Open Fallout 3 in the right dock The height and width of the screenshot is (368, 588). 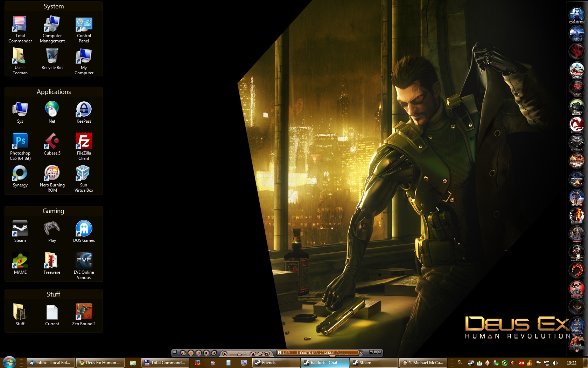click(x=576, y=106)
